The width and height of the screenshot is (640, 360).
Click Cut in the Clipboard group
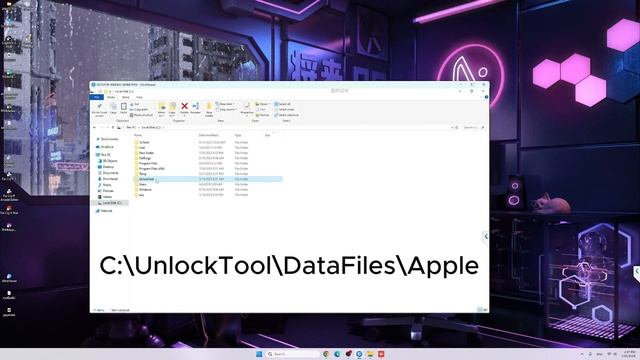(x=135, y=104)
